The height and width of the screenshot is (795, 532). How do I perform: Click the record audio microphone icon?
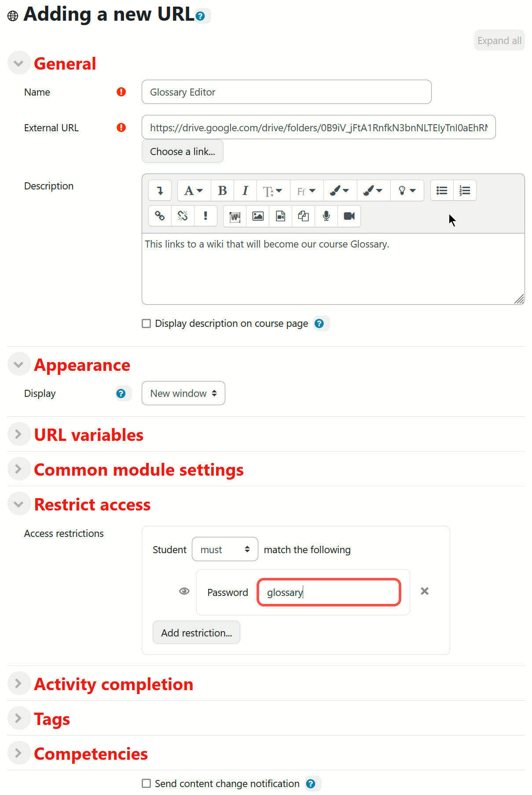pyautogui.click(x=326, y=216)
